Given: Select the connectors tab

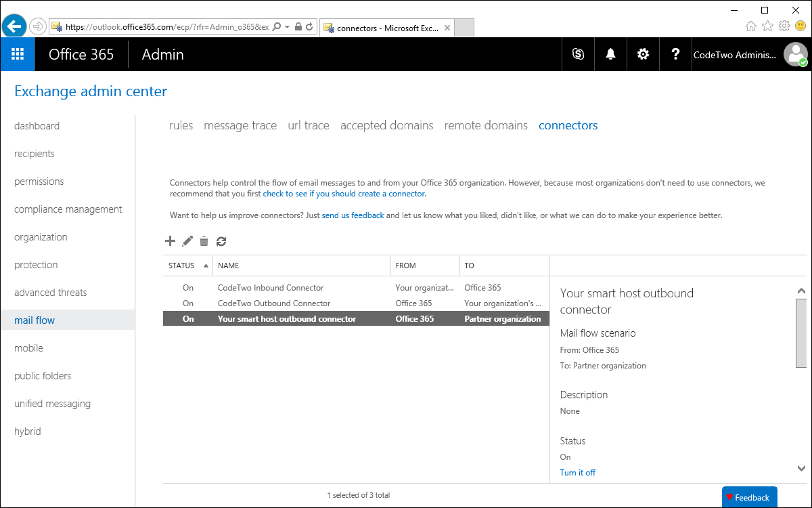Looking at the screenshot, I should coord(568,125).
